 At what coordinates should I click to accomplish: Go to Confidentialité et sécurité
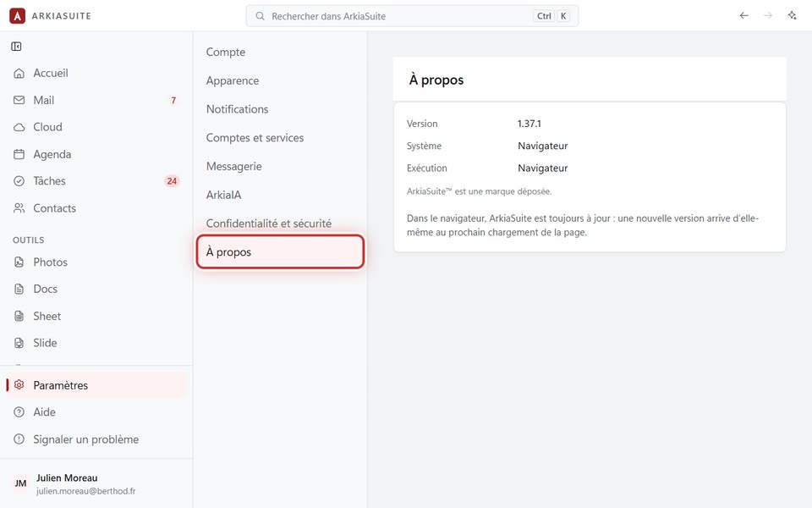pos(280,223)
